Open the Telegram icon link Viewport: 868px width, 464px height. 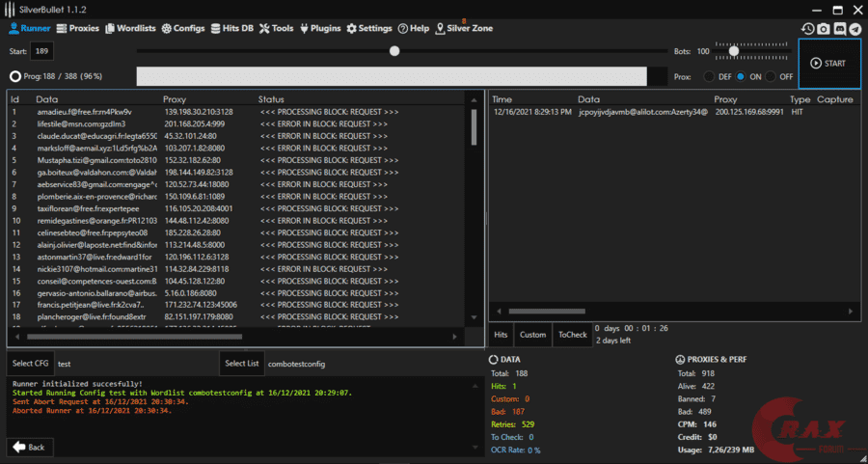click(855, 29)
